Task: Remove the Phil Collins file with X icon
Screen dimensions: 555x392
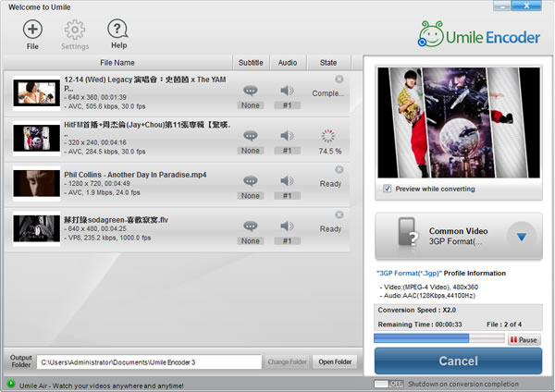Action: tap(339, 170)
